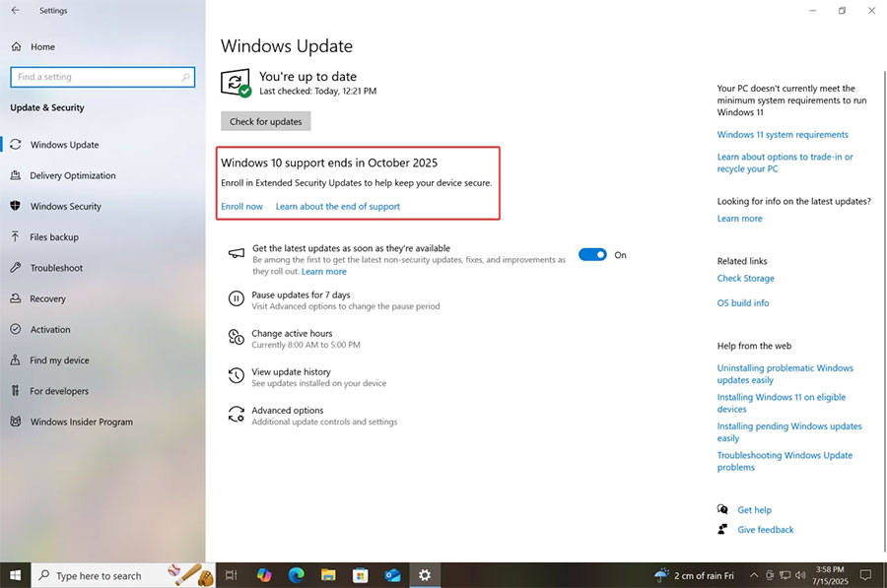The height and width of the screenshot is (588, 887).
Task: Return to the Settings Home page
Action: coord(41,46)
